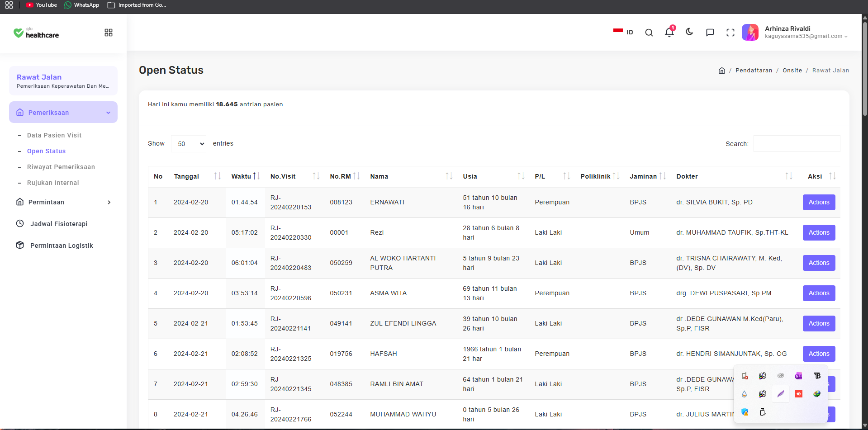Follow the Onsite breadcrumb link
The height and width of the screenshot is (430, 868).
coord(792,71)
